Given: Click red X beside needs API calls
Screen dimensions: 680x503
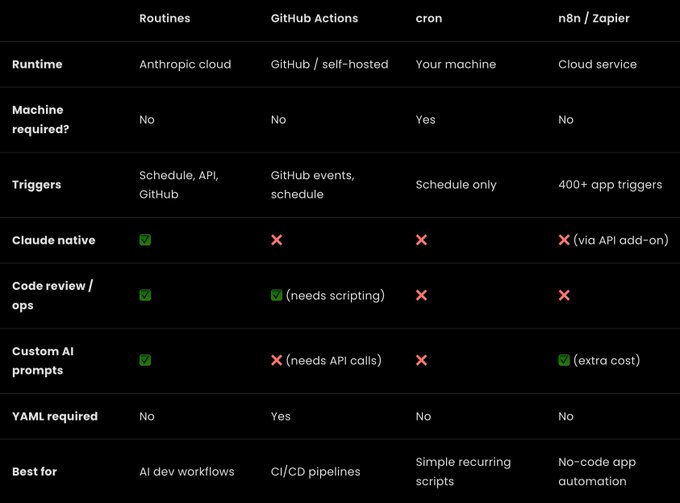Looking at the screenshot, I should (x=277, y=360).
